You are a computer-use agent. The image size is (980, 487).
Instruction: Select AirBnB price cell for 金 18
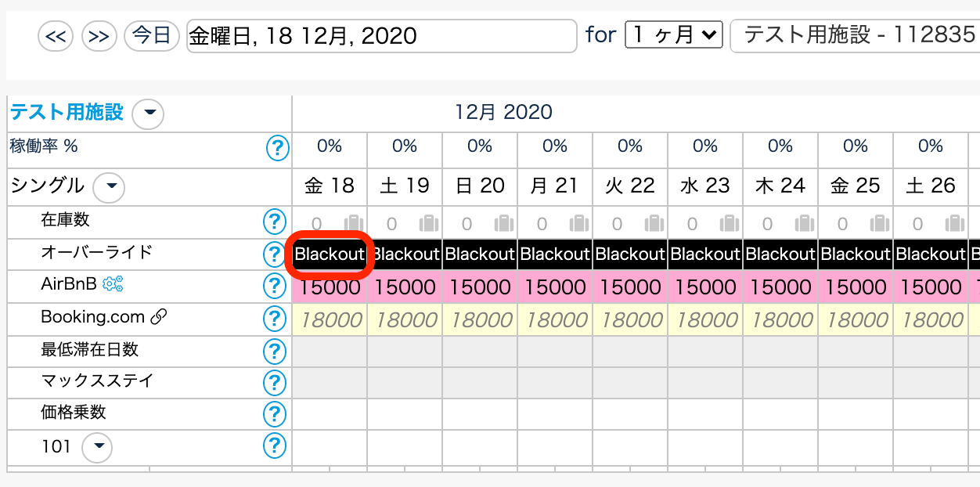pyautogui.click(x=330, y=287)
